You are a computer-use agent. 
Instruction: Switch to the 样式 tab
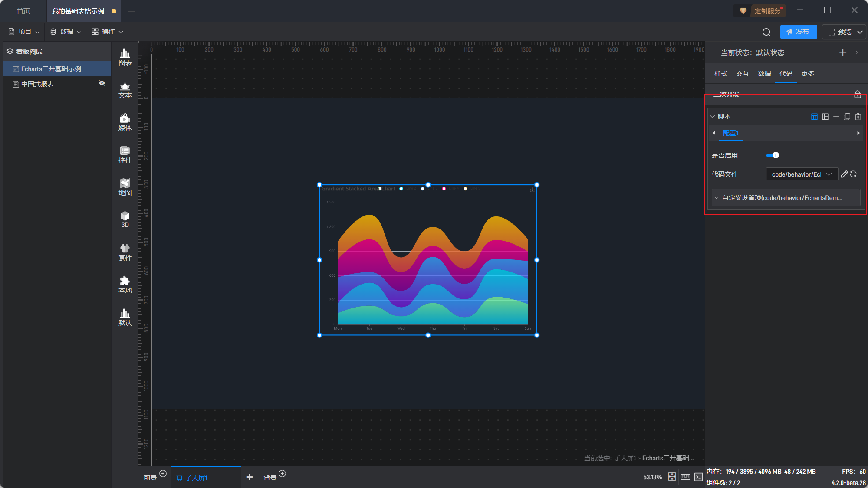(721, 74)
